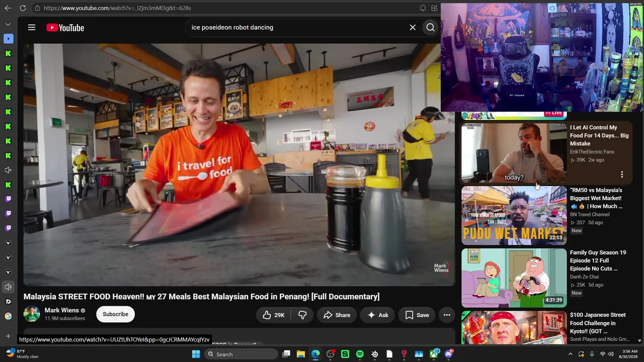644x362 pixels.
Task: Go back using the browser back arrow
Action: point(8,8)
